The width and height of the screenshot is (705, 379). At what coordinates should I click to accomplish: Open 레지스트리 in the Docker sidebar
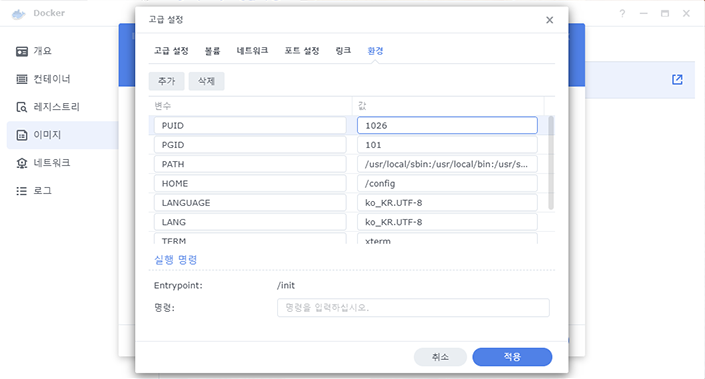click(x=56, y=107)
